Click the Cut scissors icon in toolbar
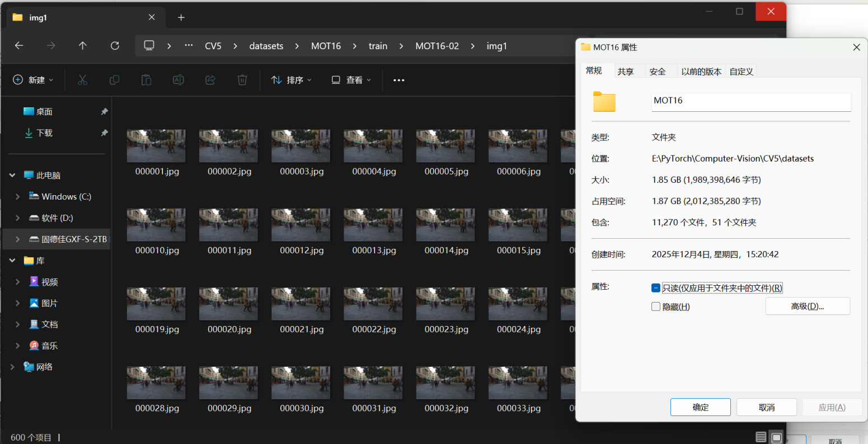The image size is (868, 444). tap(82, 80)
